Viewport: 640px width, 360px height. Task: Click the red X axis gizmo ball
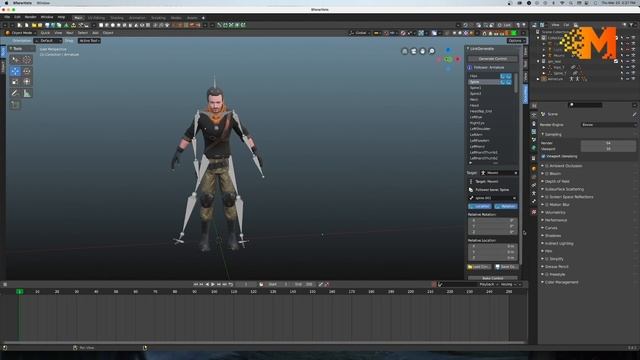pos(458,59)
